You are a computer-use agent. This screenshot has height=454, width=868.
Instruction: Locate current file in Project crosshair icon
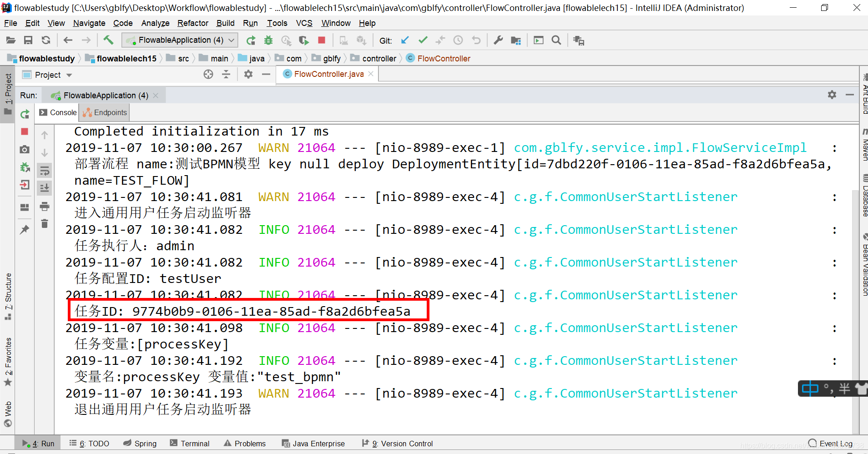point(208,74)
